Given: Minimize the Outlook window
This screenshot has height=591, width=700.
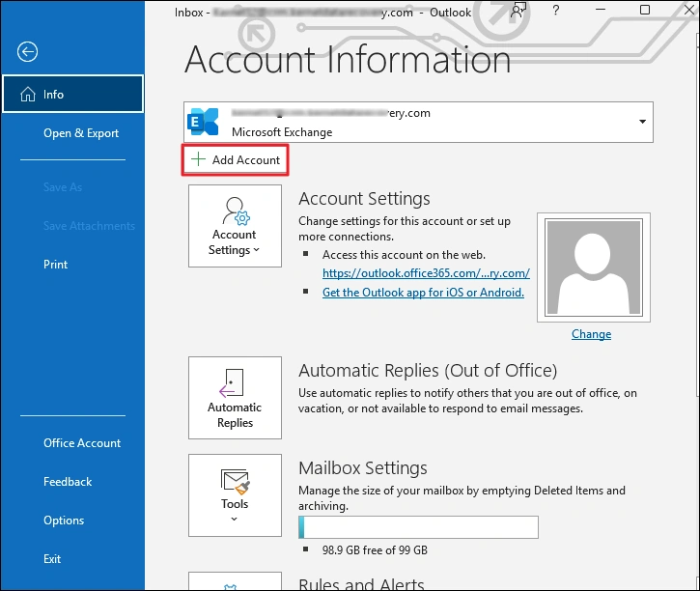Looking at the screenshot, I should coord(601,10).
